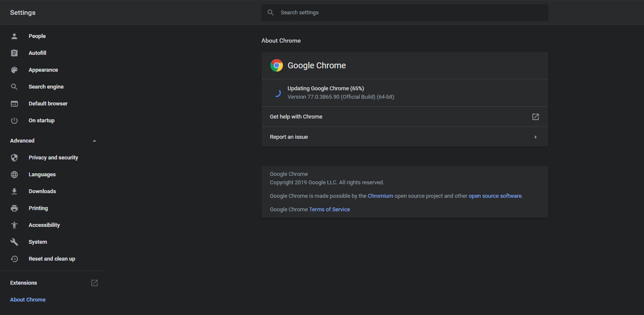Click the Version 77.0.3865.90 text
644x315 pixels.
click(341, 97)
